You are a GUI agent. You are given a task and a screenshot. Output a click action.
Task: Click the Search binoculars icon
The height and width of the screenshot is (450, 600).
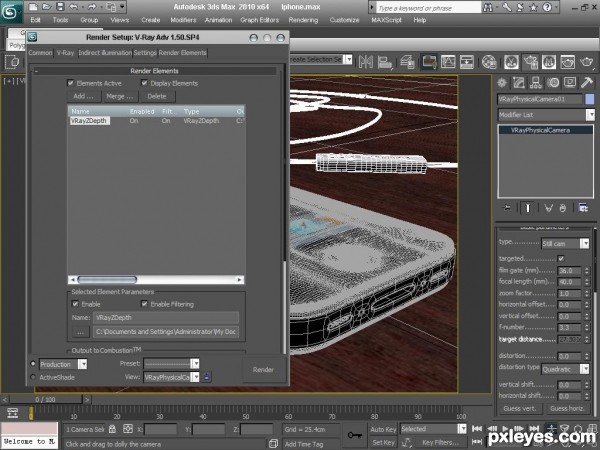tap(488, 7)
